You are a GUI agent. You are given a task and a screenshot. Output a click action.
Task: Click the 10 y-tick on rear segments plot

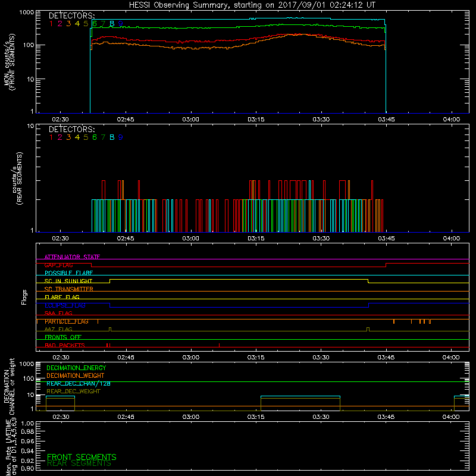coord(31,126)
